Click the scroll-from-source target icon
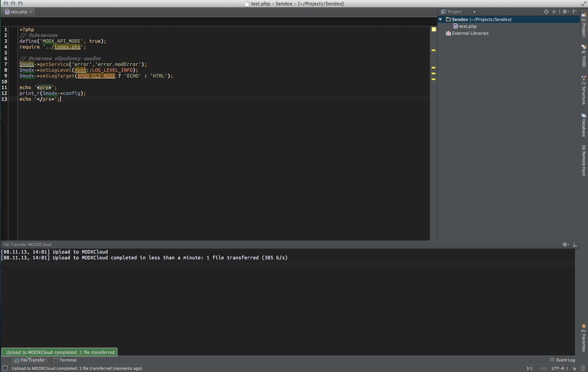Image resolution: width=588 pixels, height=372 pixels. click(x=546, y=12)
